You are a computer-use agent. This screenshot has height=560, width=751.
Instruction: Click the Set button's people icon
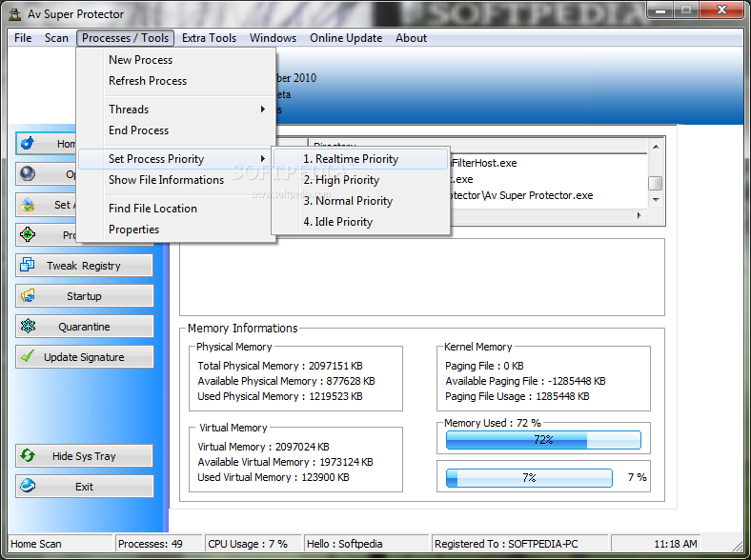[28, 205]
